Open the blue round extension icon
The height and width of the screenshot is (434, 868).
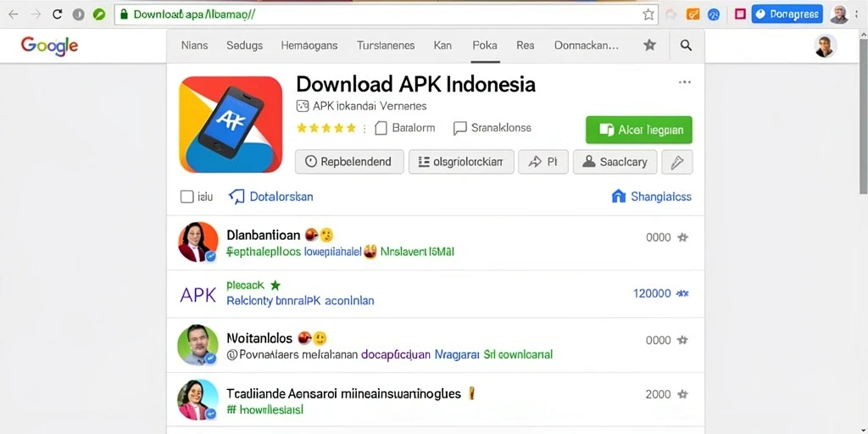click(x=714, y=14)
